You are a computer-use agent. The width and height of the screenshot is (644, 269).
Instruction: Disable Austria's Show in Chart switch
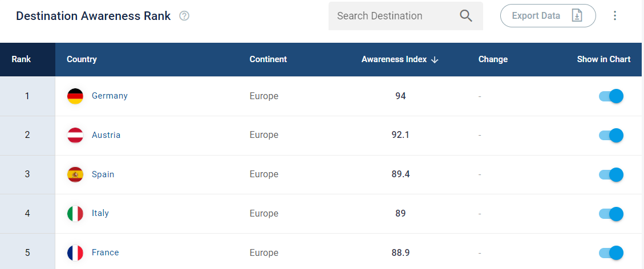point(611,135)
